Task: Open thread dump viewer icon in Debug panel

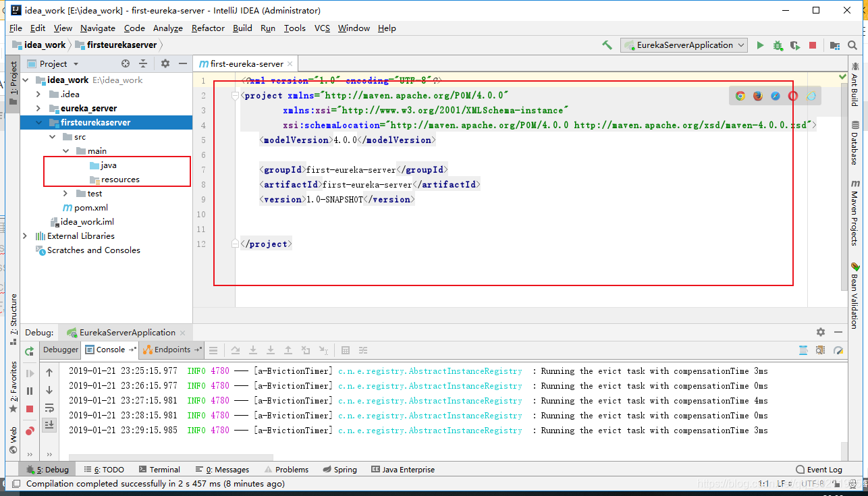Action: point(803,350)
